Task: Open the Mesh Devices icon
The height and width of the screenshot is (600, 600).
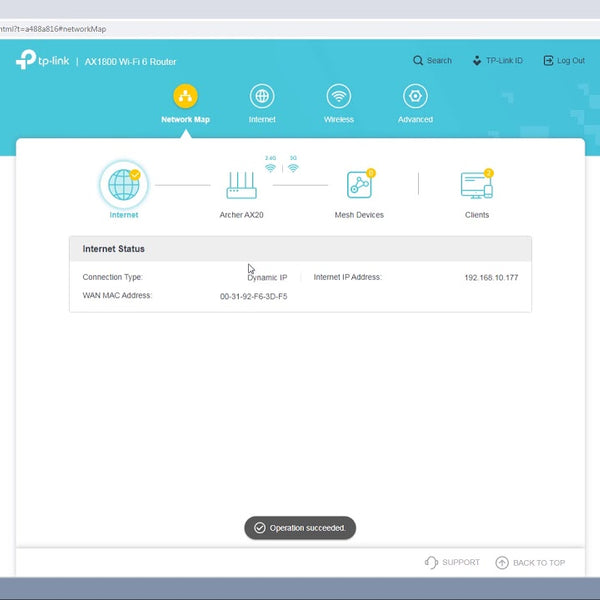Action: point(359,184)
